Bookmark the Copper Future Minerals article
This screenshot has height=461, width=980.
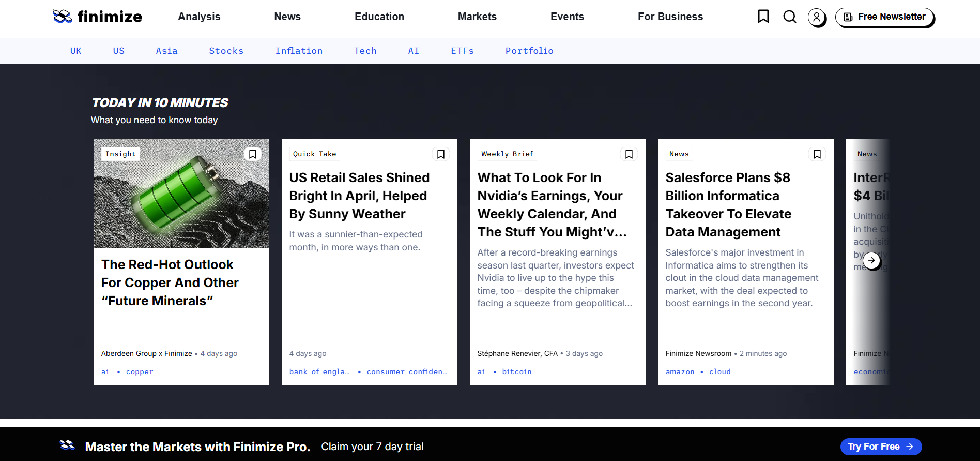[x=253, y=154]
